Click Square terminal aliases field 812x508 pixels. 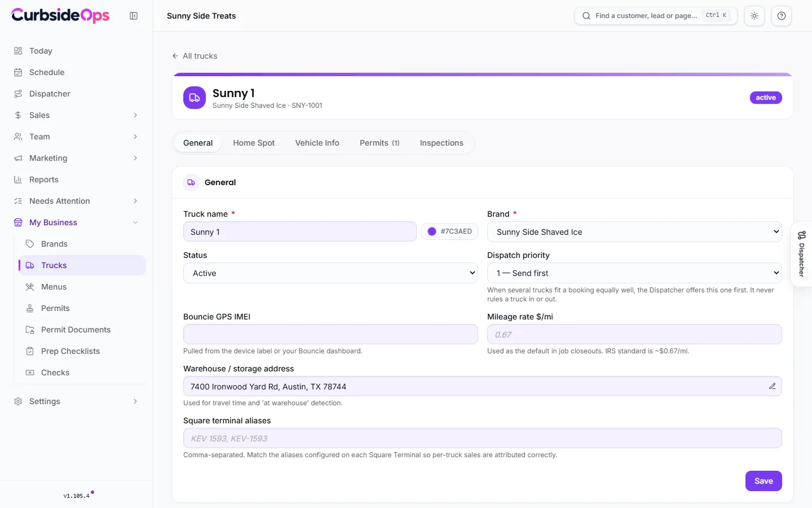pos(483,438)
